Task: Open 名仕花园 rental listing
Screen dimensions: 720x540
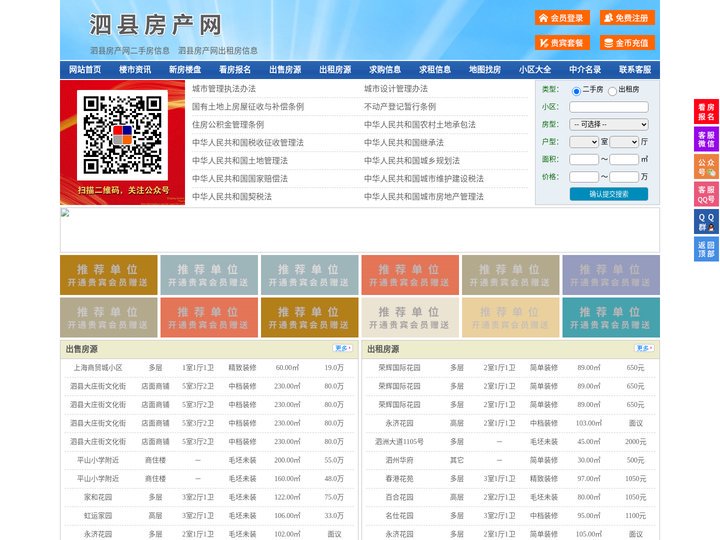Action: 399,516
